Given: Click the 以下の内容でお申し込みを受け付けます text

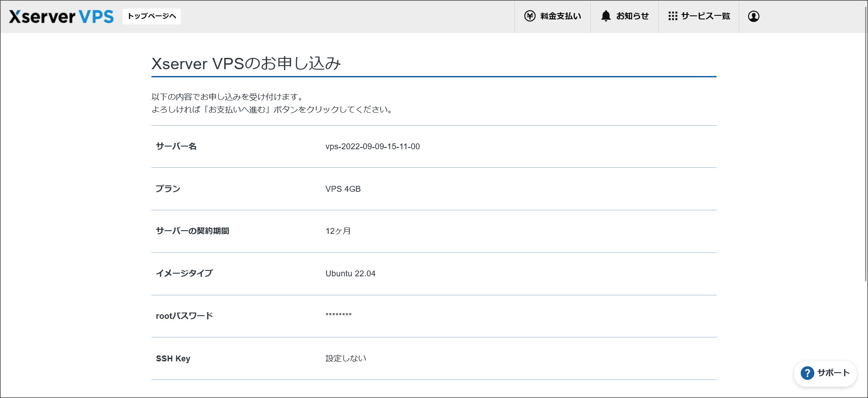Looking at the screenshot, I should pos(227,97).
